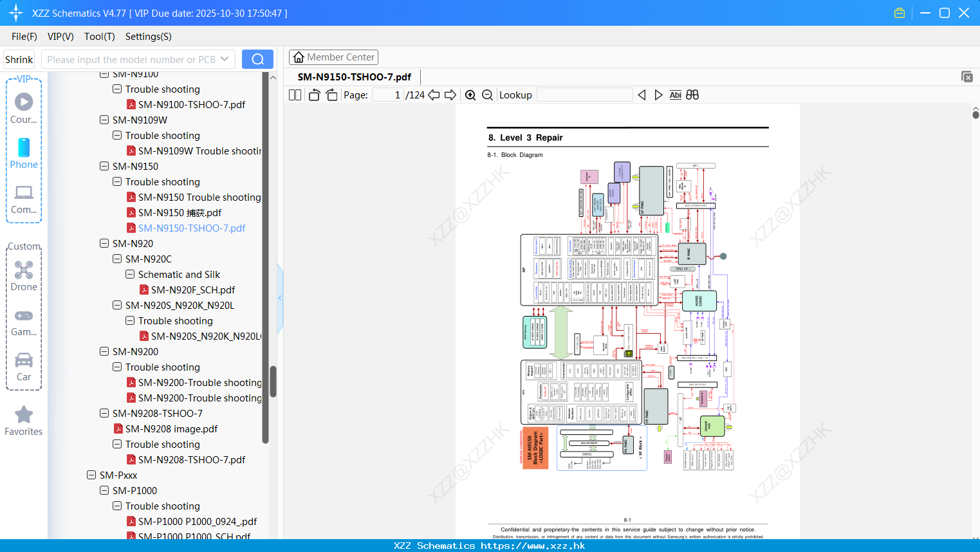
Task: Toggle the two-page view icon
Action: (x=295, y=95)
